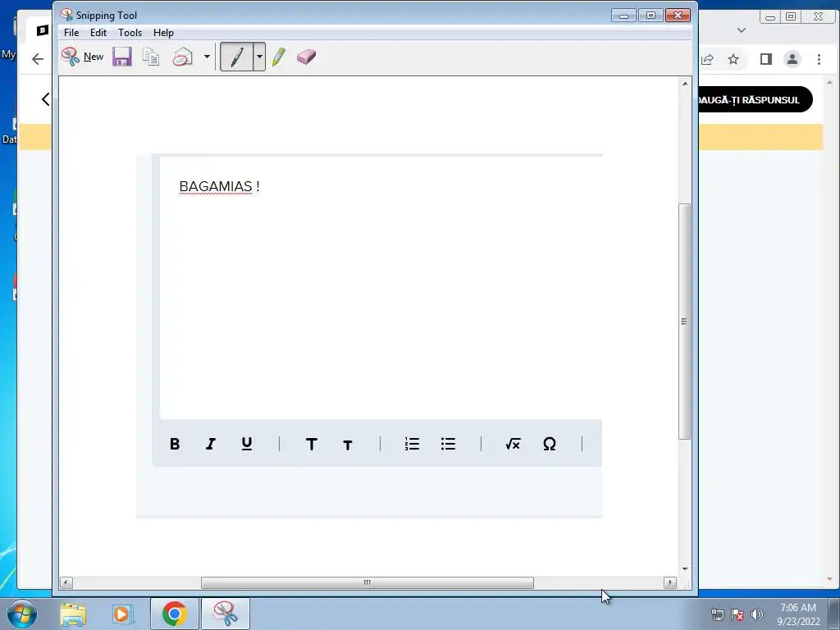Click Action Center flag tray icon
840x630 pixels.
pos(737,614)
